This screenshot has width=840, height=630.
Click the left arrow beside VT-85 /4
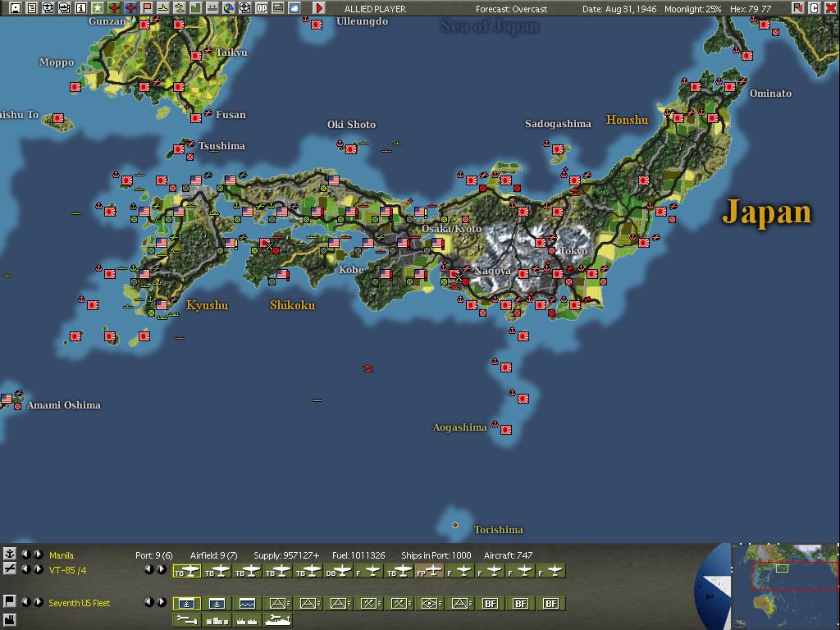tap(25, 569)
